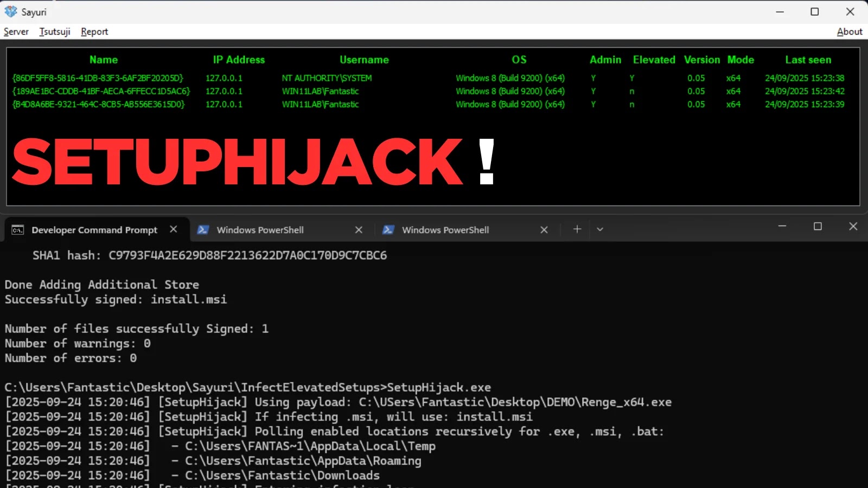Open the Tsutsuji menu

54,31
